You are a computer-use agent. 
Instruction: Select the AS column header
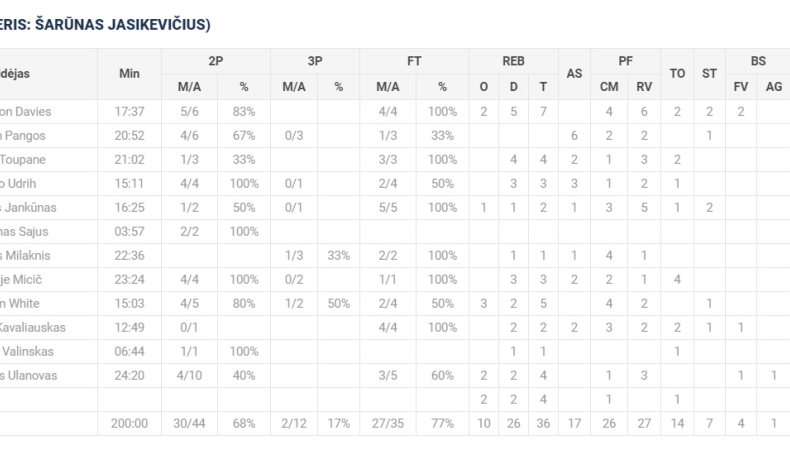pos(574,73)
